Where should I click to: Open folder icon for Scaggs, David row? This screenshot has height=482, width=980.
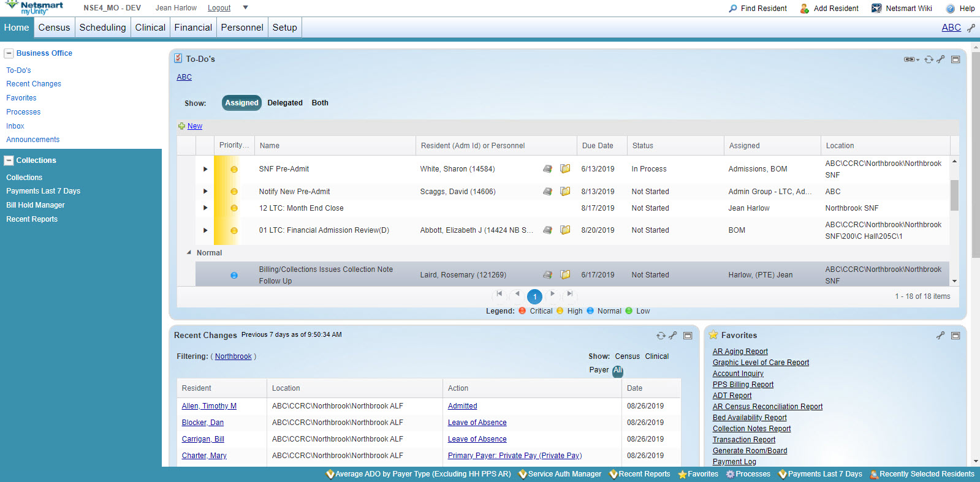click(565, 191)
